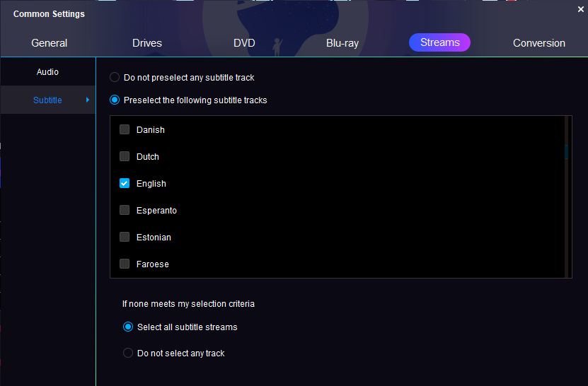Click the arrow next to Subtitle
This screenshot has height=386, width=588.
(88, 100)
